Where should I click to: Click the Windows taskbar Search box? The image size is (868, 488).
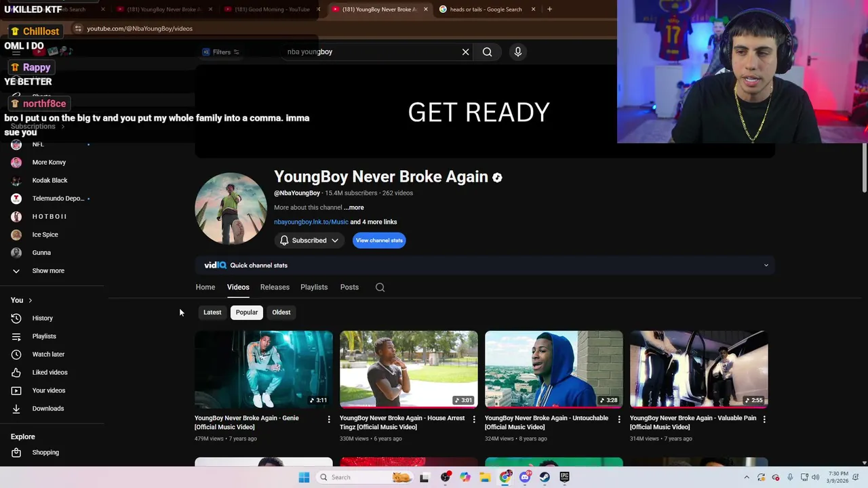tap(365, 477)
